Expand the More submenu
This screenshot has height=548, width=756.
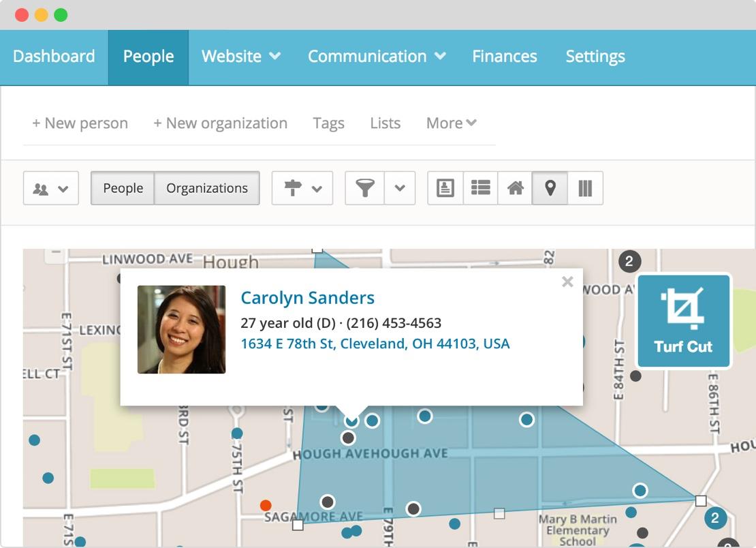(451, 123)
